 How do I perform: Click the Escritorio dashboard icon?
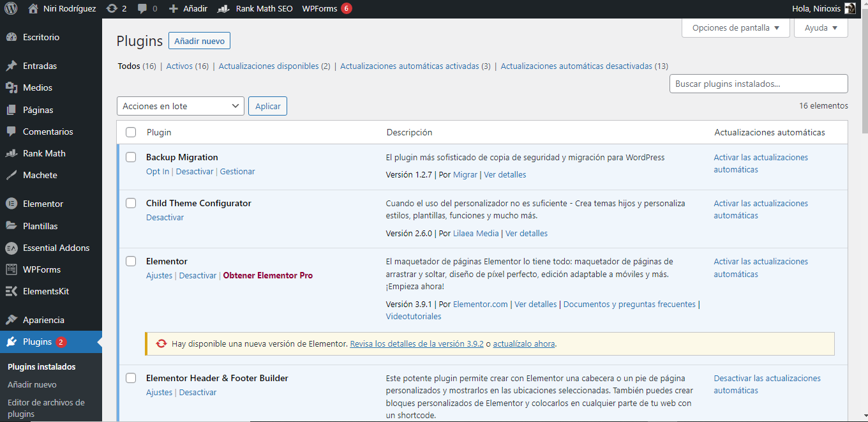point(11,37)
